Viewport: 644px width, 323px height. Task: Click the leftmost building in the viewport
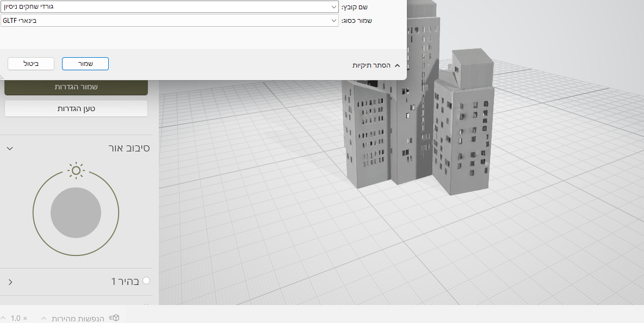[x=367, y=136]
